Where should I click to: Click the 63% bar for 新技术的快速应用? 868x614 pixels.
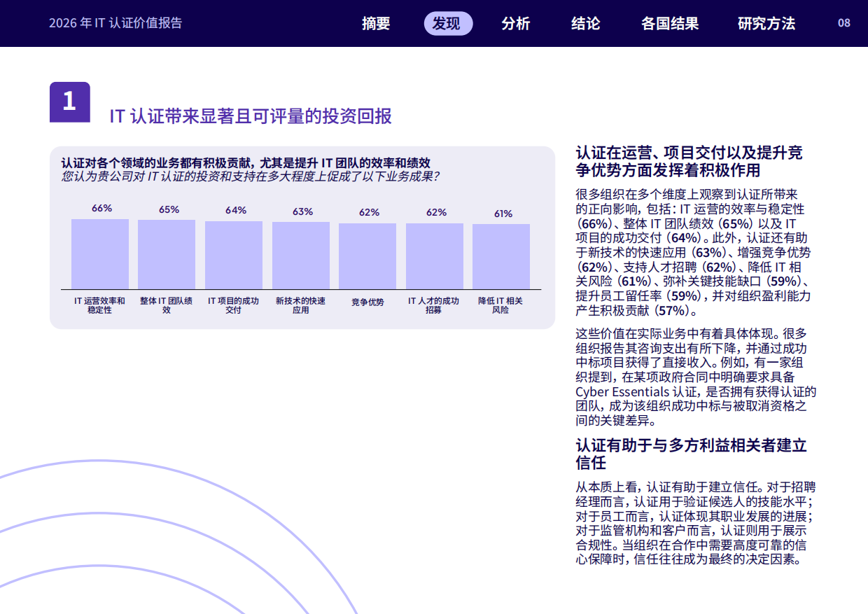coord(301,256)
